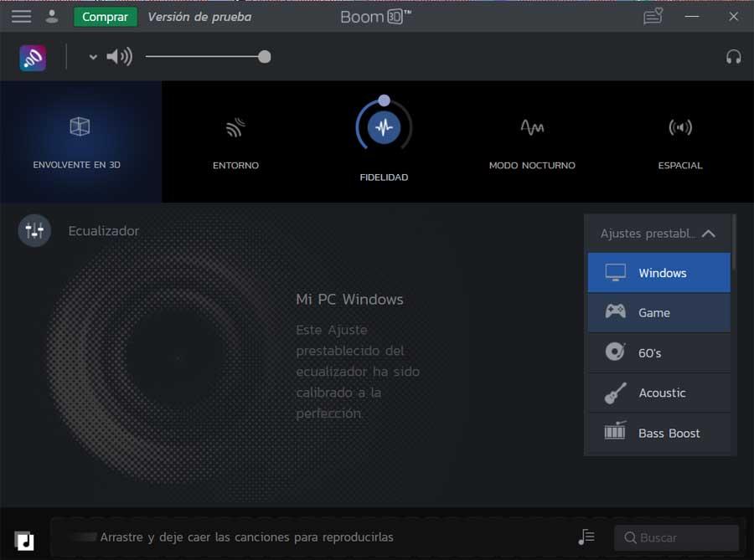Open the playlist music note icon
The height and width of the screenshot is (560, 754).
(586, 537)
